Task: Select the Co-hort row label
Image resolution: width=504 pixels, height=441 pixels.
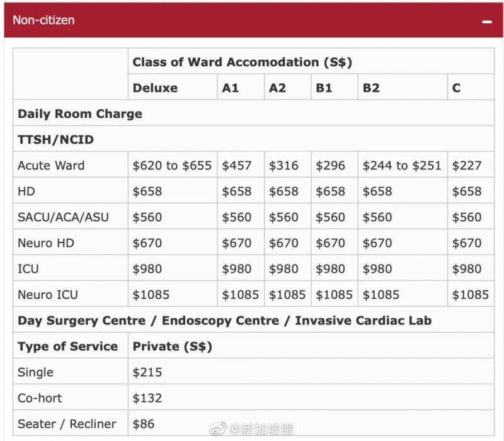Action: click(x=40, y=398)
